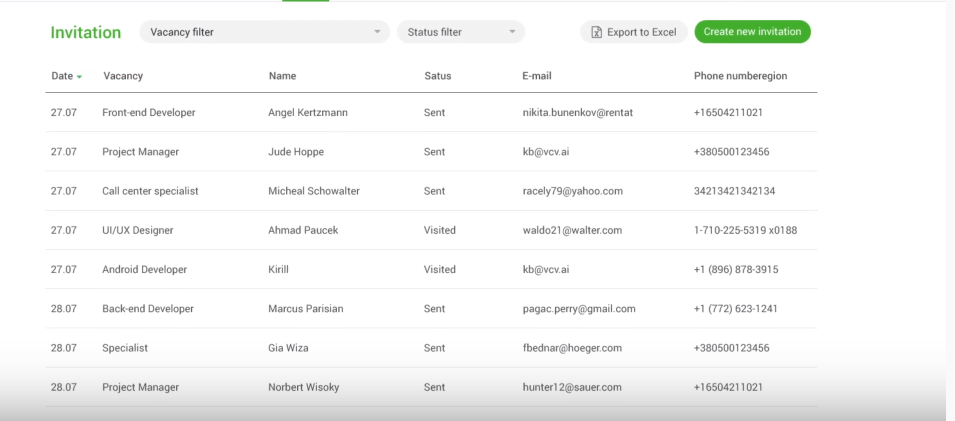Screen dimensions: 955x421
Task: Sort table by Date column header
Action: click(x=62, y=76)
